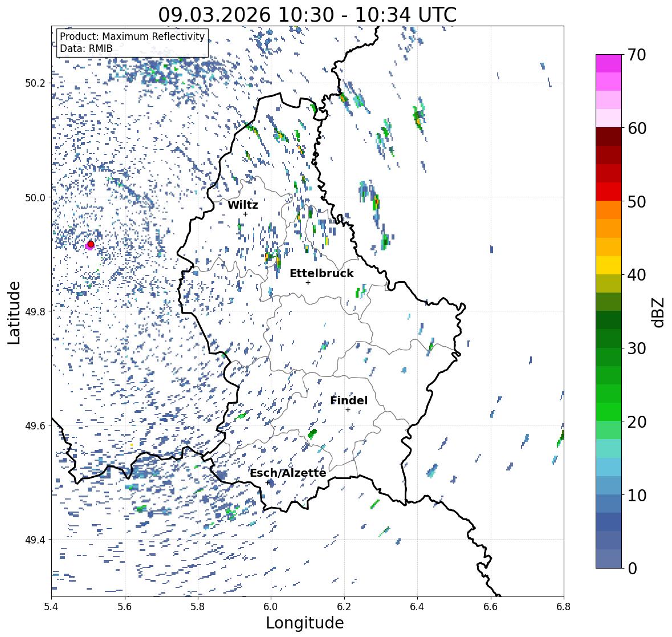
Task: Click the 50 value on colorbar
Action: 637,201
